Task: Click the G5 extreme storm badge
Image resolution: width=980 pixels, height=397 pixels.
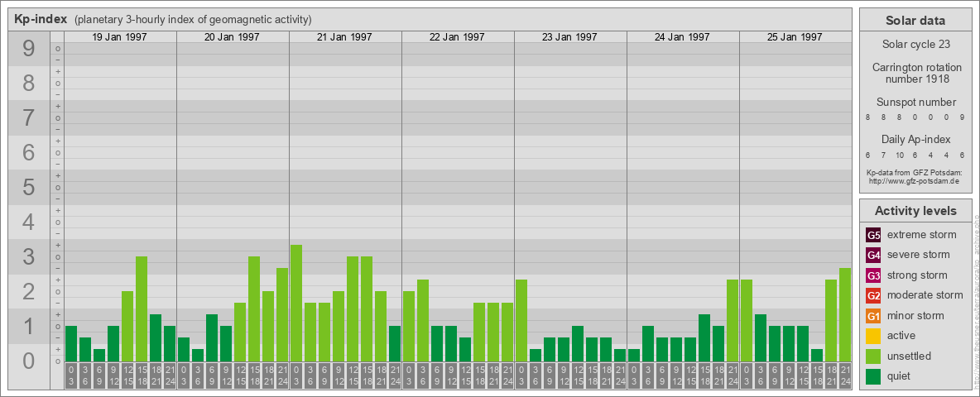Action: [x=874, y=236]
